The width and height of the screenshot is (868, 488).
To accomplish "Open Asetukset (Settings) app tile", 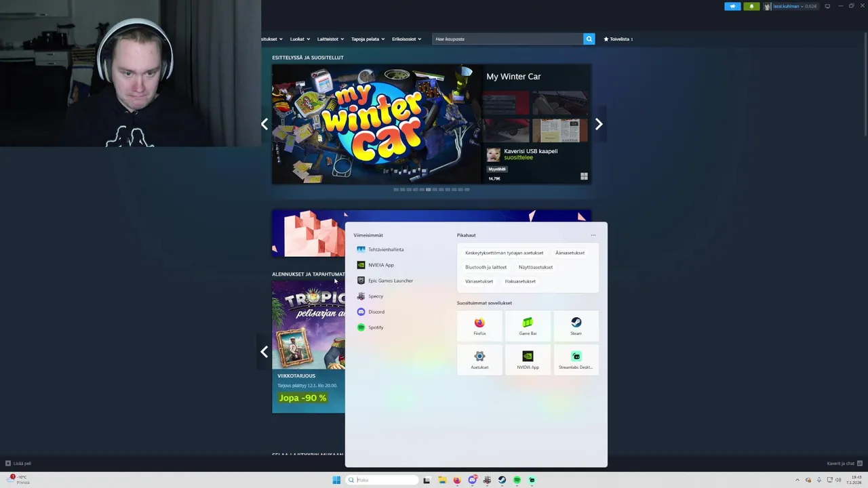I will (x=479, y=360).
